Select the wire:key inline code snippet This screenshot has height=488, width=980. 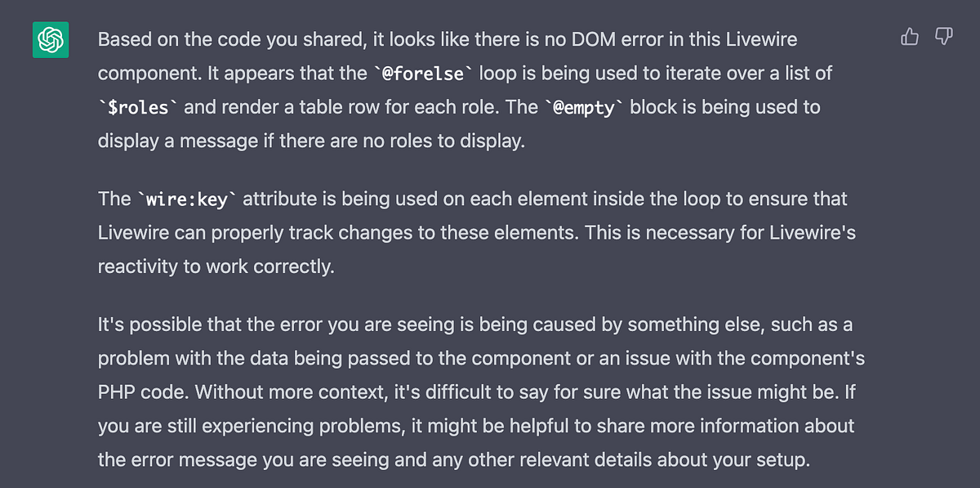click(x=185, y=199)
